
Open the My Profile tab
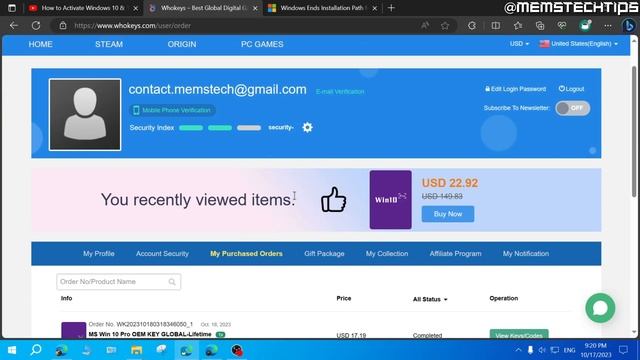coord(99,253)
